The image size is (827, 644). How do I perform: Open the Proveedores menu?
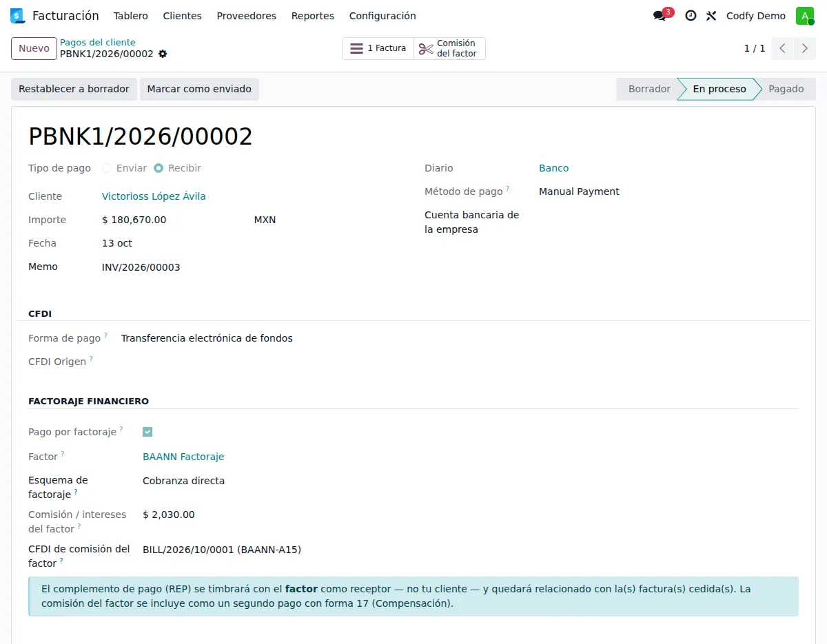[247, 16]
